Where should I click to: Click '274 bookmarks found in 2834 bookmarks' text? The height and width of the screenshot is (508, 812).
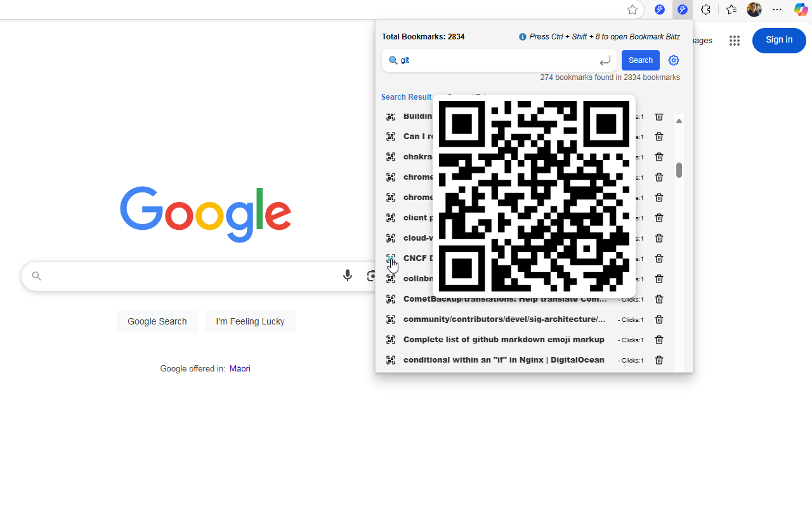(x=610, y=77)
